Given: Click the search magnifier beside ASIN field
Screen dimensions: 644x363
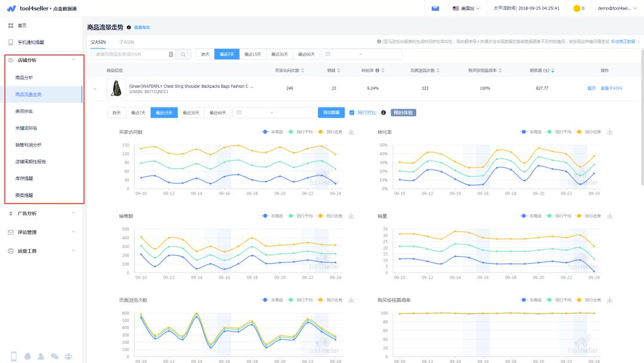Looking at the screenshot, I should click(183, 54).
